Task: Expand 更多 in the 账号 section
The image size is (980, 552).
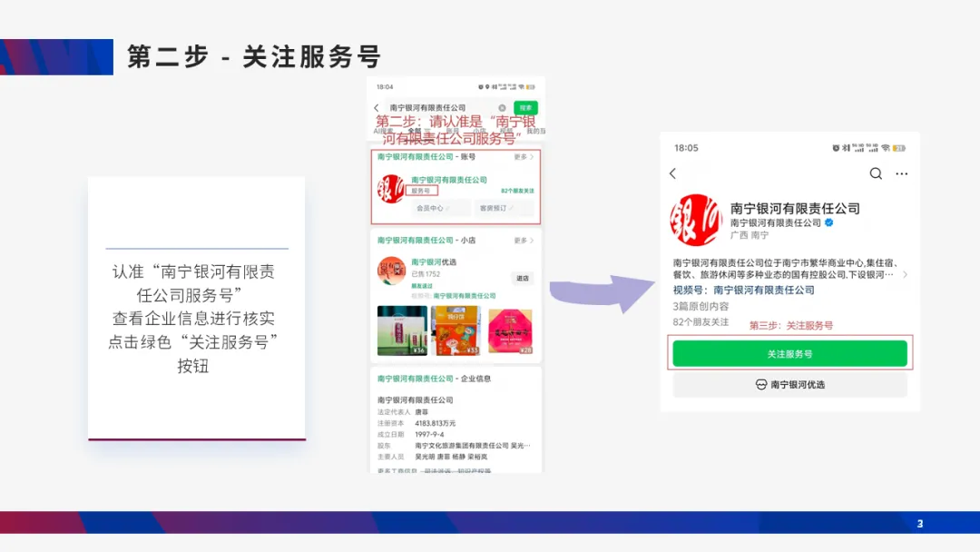Action: pyautogui.click(x=524, y=157)
